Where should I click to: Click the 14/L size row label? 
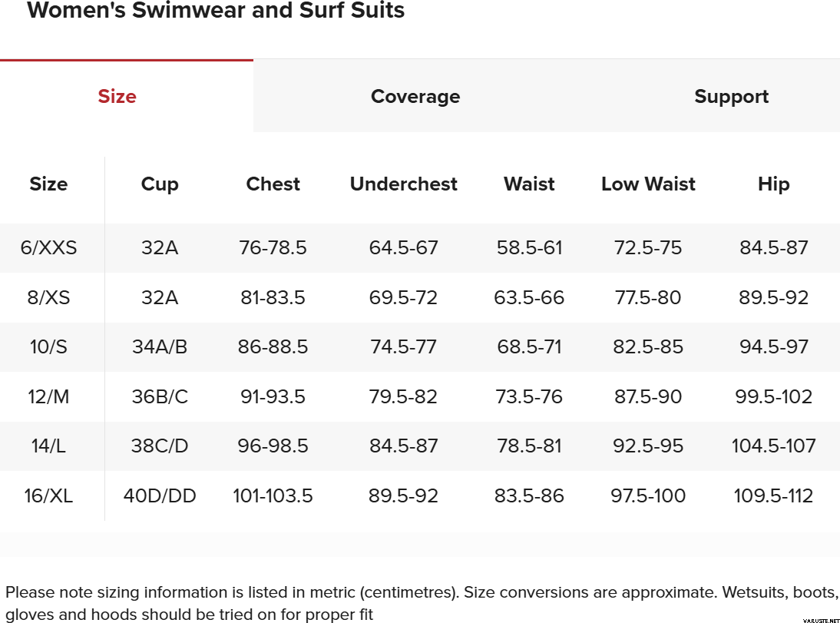click(x=48, y=446)
